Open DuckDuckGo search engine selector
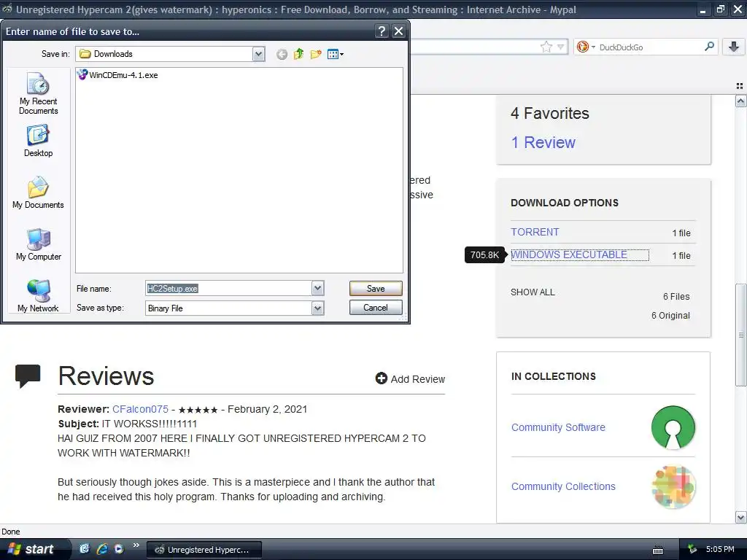This screenshot has width=747, height=560. [586, 47]
